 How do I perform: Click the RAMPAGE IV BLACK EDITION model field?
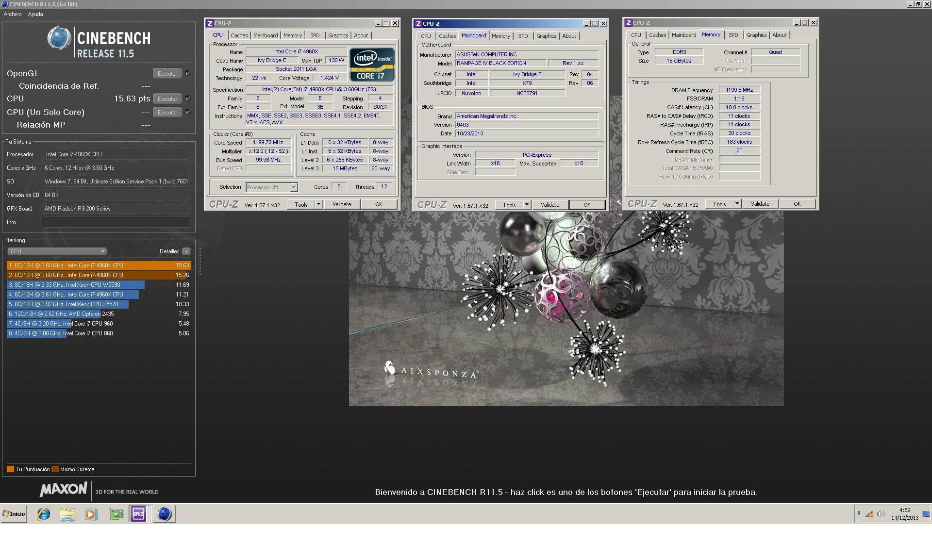pos(500,63)
